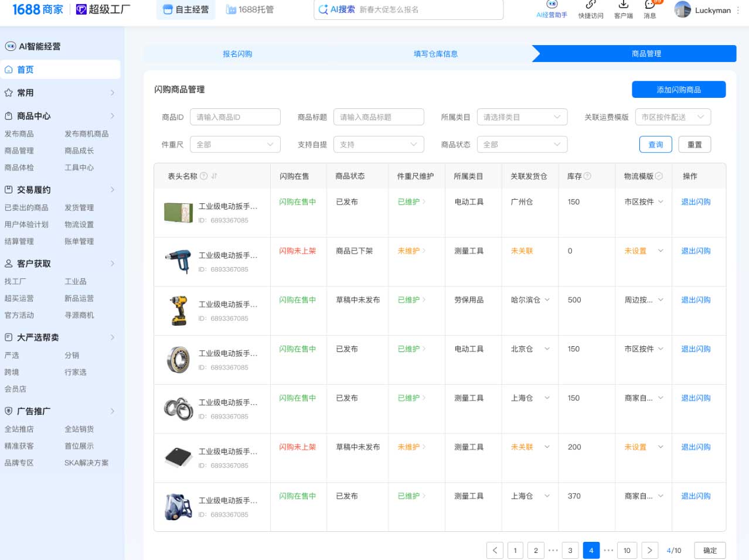Open 关联运费模版 dropdown

pos(673,117)
